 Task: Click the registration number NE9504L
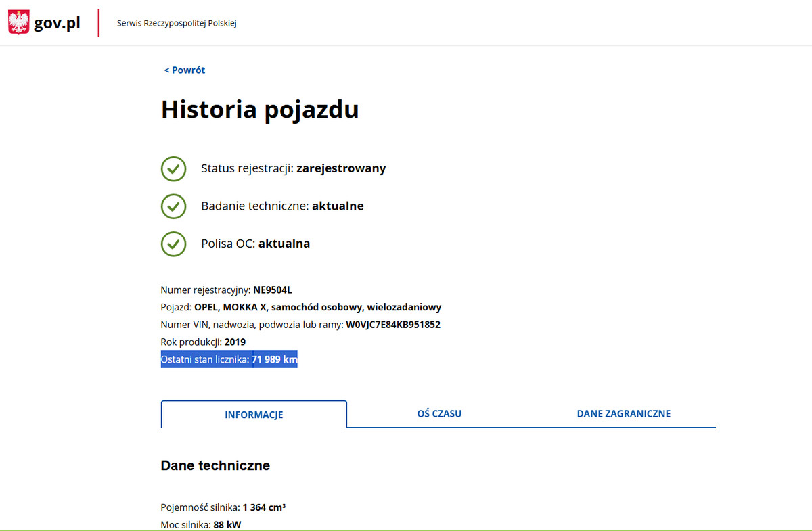click(x=273, y=290)
